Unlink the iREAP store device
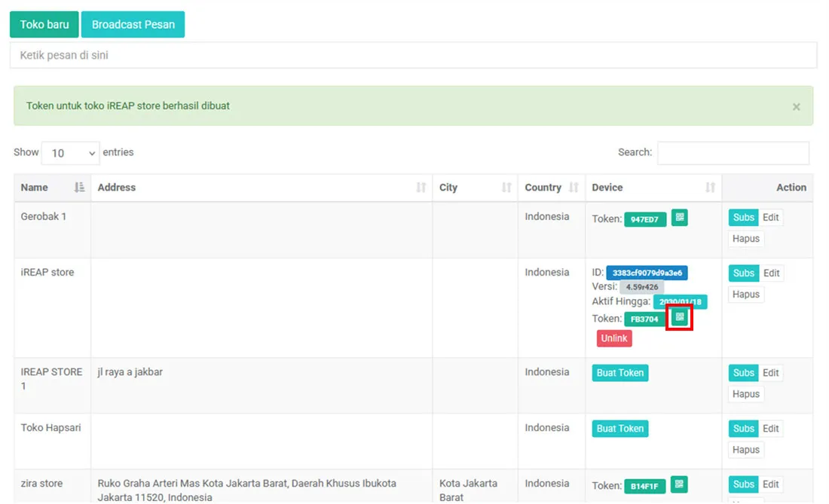 (613, 338)
